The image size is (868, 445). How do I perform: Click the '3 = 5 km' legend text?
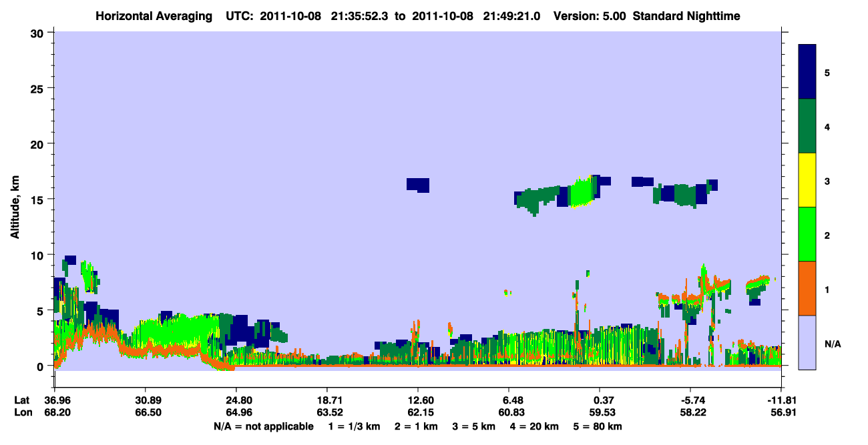coord(475,426)
